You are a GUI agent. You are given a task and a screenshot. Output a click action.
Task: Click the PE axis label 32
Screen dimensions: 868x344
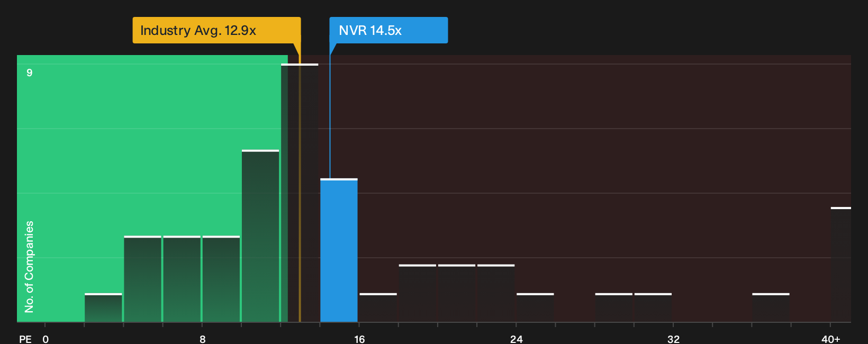tap(673, 339)
